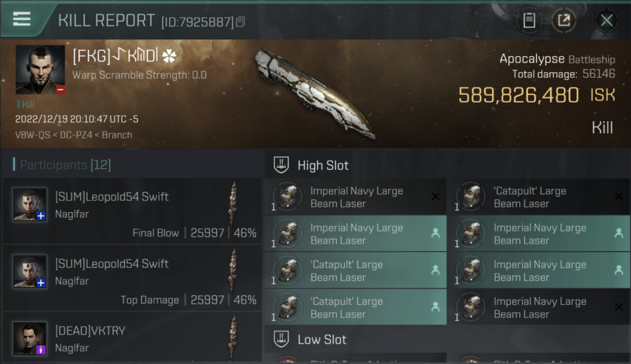Open the Leopold54 Swift Final Blow portrait
Image resolution: width=631 pixels, height=364 pixels.
30,205
